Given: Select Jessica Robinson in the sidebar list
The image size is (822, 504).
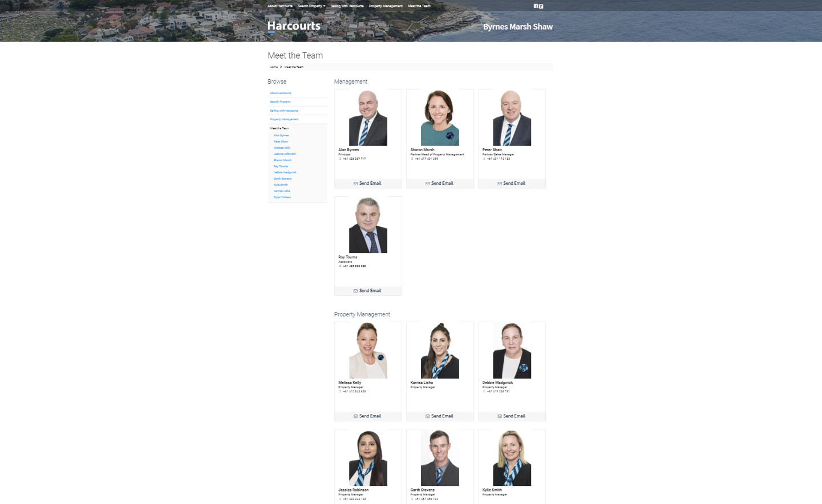Looking at the screenshot, I should click(x=285, y=154).
